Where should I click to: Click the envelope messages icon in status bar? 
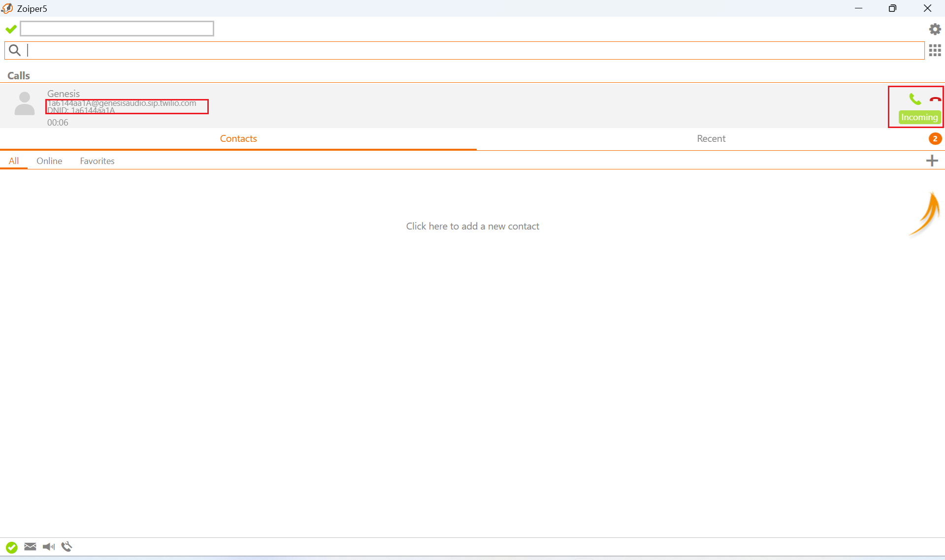[x=30, y=547]
